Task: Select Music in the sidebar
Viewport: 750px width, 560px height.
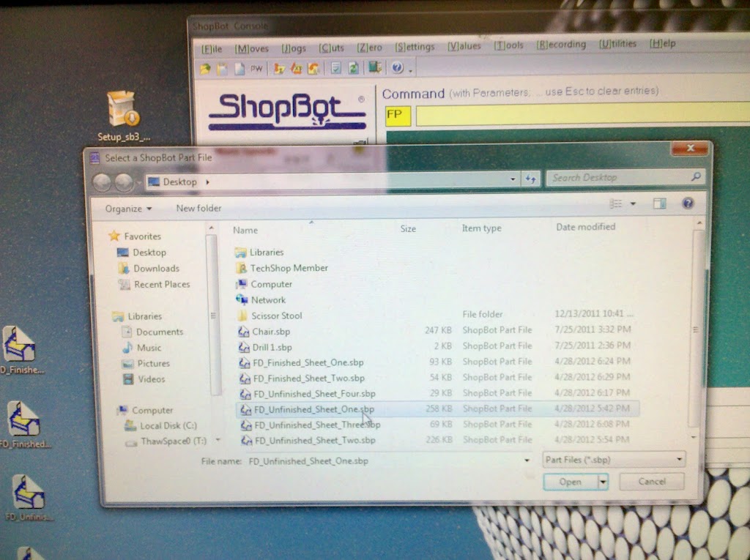Action: pyautogui.click(x=142, y=348)
